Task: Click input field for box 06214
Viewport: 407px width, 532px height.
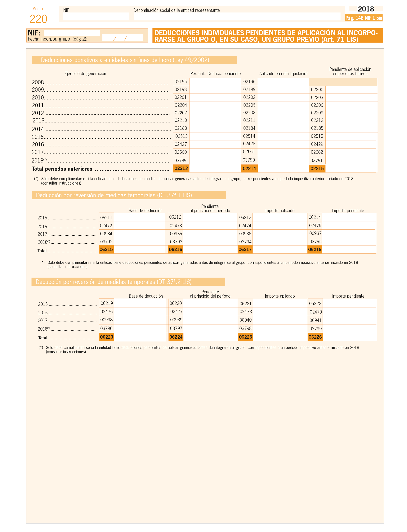Action: (x=349, y=218)
